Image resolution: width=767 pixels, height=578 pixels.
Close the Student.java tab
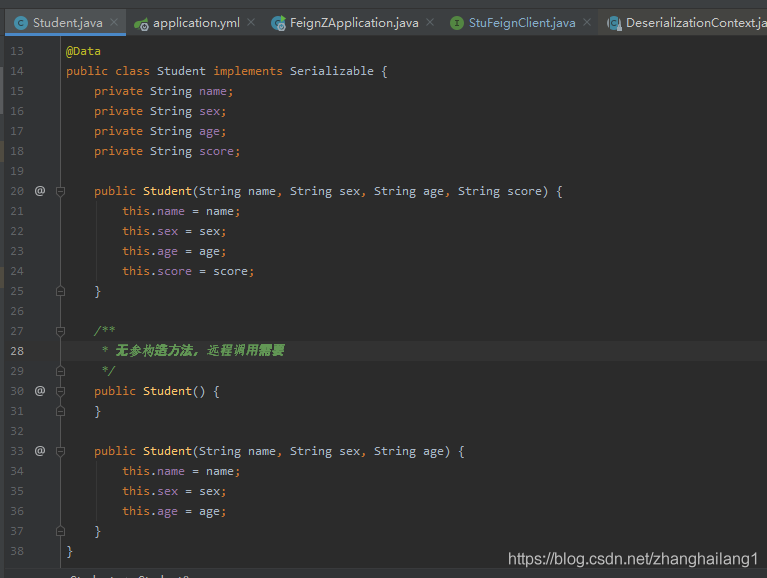click(x=114, y=22)
